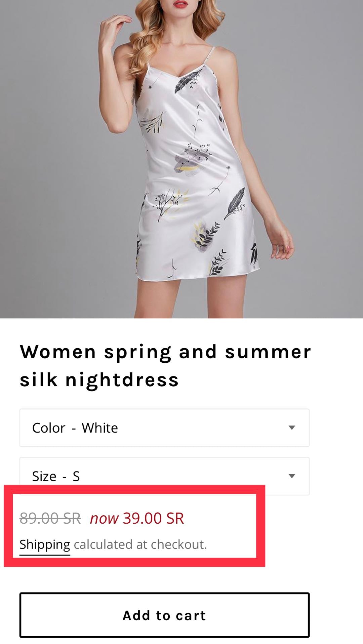Select the product title heading

point(165,366)
